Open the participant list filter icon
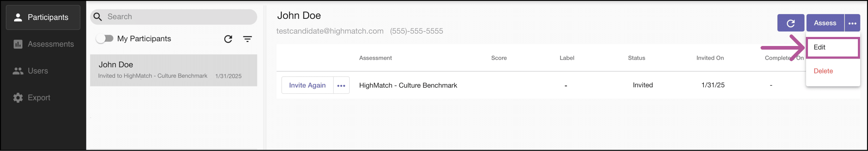Viewport: 868px width, 151px height. [x=247, y=39]
